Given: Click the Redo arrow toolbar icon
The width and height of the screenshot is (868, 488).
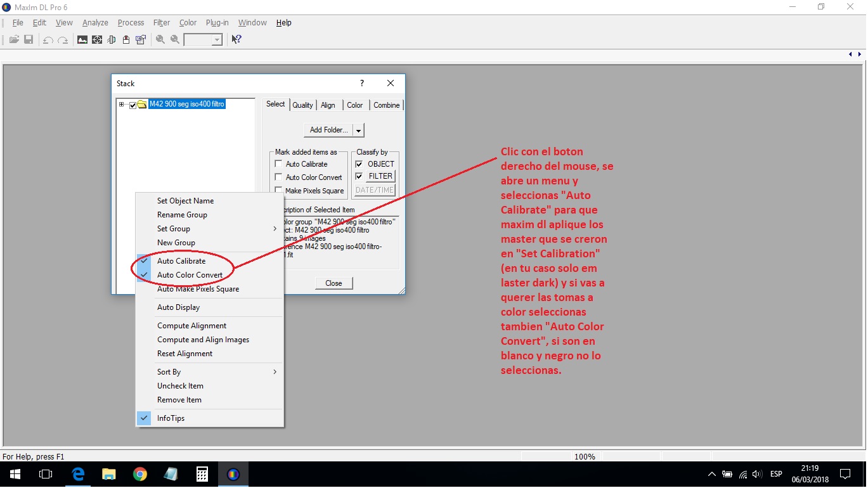Looking at the screenshot, I should 63,39.
